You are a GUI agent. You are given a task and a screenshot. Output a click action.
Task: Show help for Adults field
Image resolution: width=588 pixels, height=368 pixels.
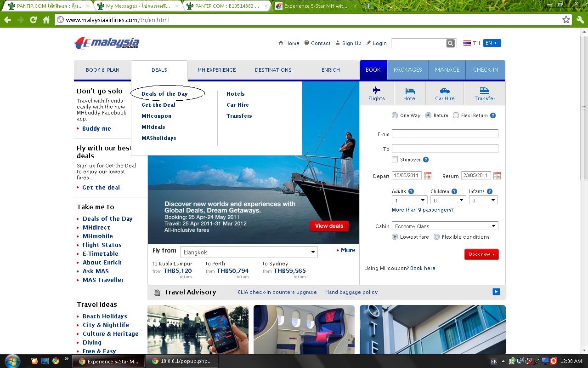(x=411, y=191)
